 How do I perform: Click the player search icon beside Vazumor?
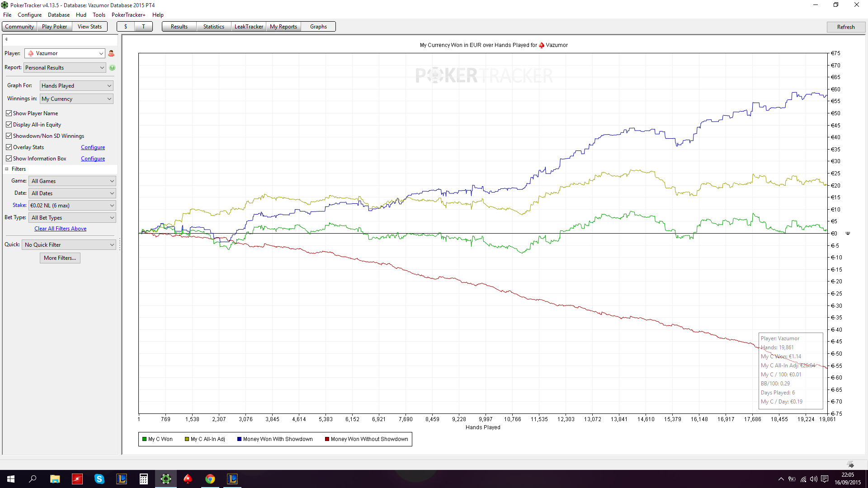(x=111, y=53)
